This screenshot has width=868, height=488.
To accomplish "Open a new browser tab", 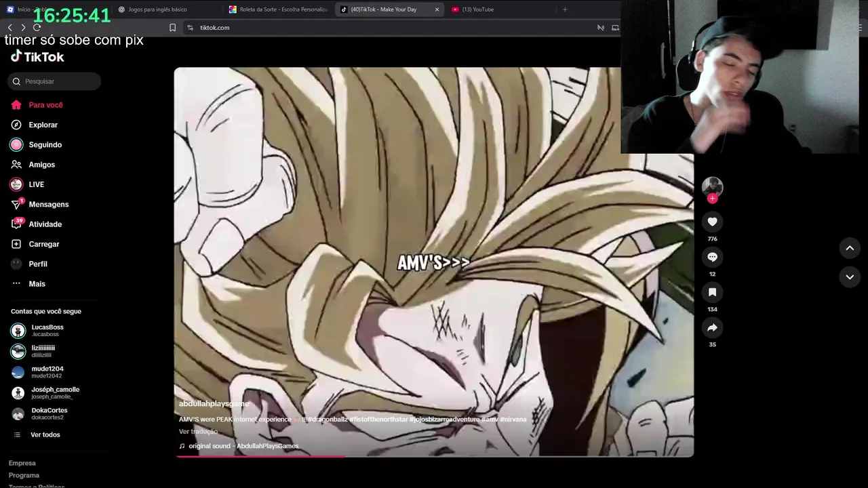I will (x=565, y=9).
